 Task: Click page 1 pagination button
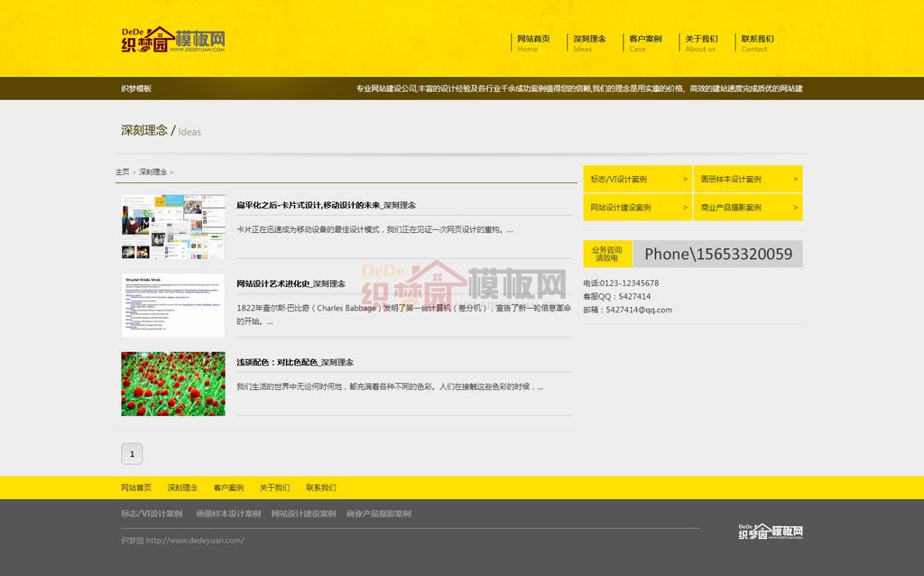pos(132,454)
